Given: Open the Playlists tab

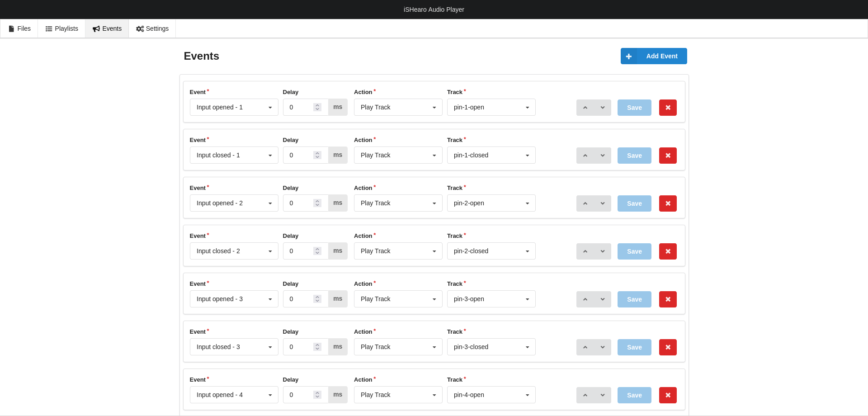Looking at the screenshot, I should pyautogui.click(x=62, y=28).
